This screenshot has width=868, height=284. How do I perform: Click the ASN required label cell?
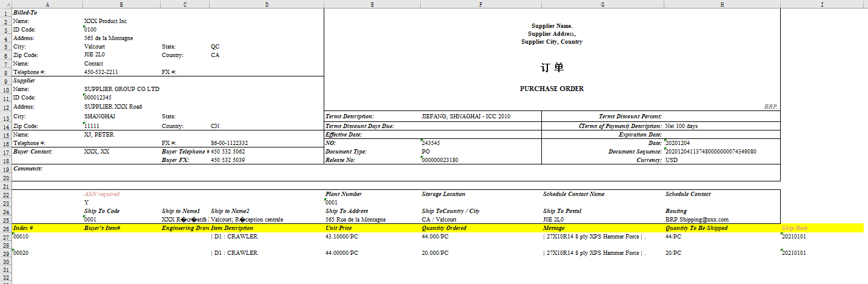coord(102,194)
